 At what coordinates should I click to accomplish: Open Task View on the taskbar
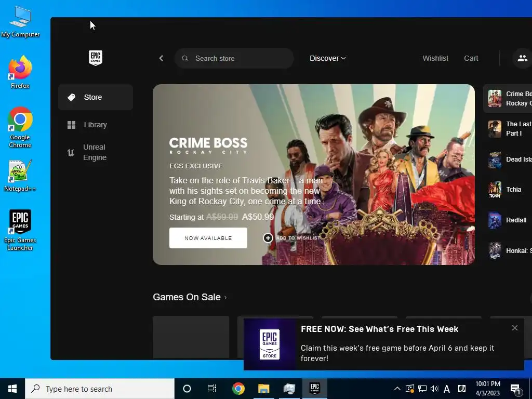212,389
